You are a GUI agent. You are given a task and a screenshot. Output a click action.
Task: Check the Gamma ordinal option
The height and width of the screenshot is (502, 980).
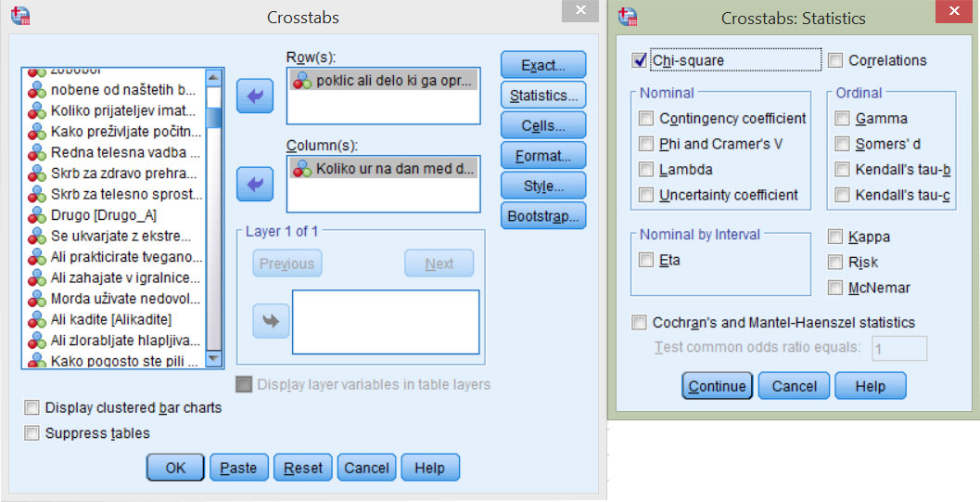click(x=843, y=118)
